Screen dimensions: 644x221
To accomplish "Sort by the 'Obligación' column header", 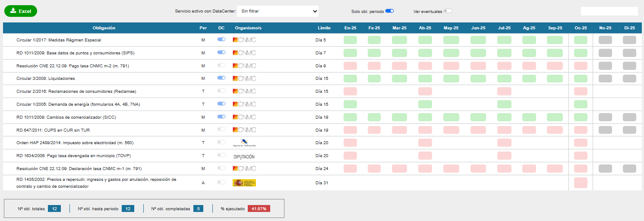I will 104,28.
